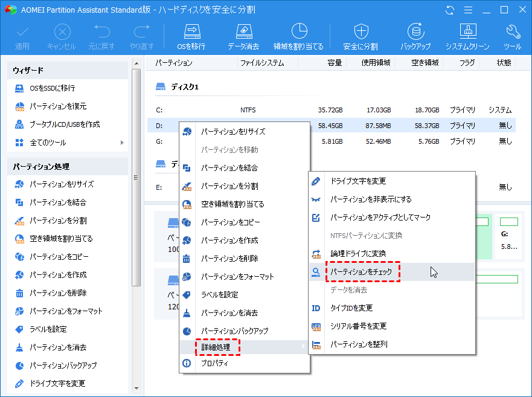Select パーティションをアクティブとしてマーク in submenu
Screen dimensions: 532x397
coord(392,218)
